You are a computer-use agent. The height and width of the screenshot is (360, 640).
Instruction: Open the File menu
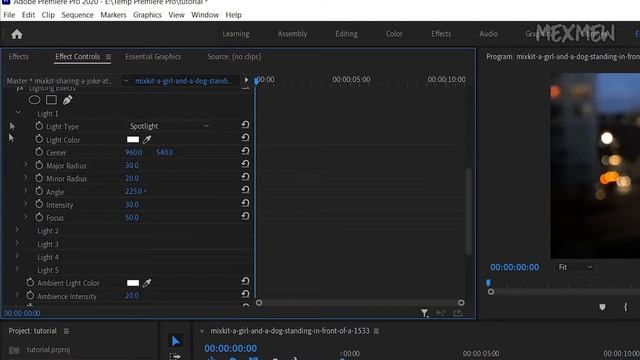point(9,15)
